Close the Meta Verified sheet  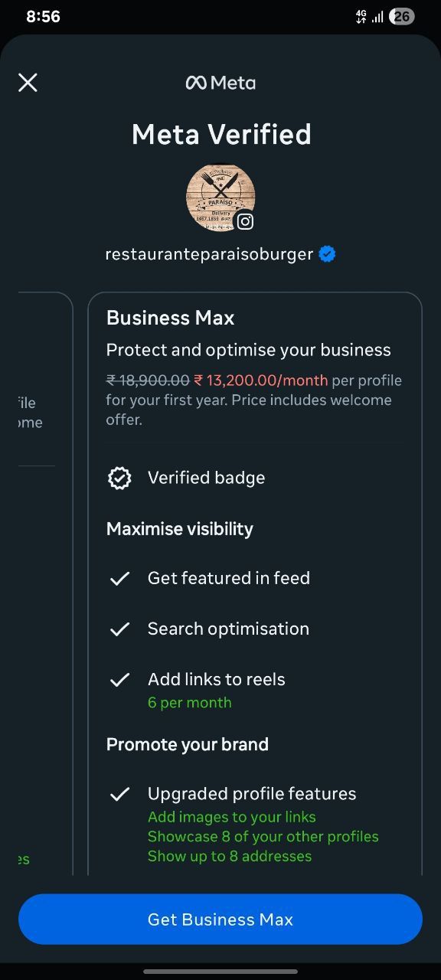(28, 83)
